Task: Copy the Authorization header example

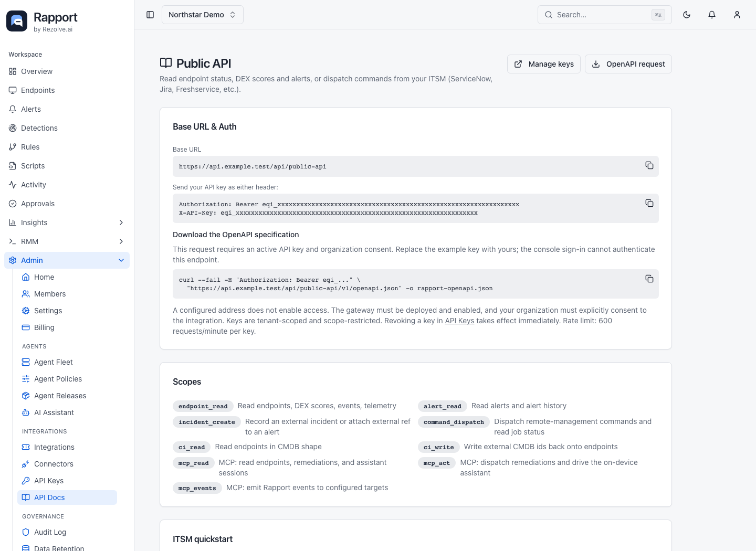Action: click(x=649, y=203)
